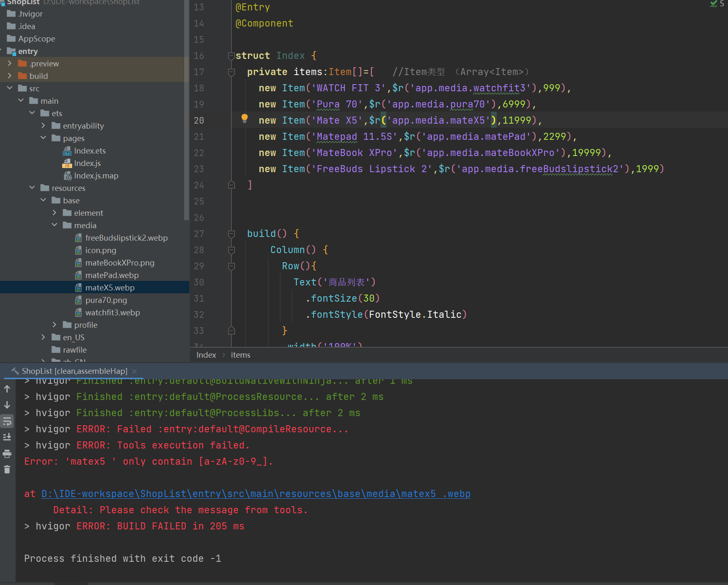Collapse the base folder

43,200
